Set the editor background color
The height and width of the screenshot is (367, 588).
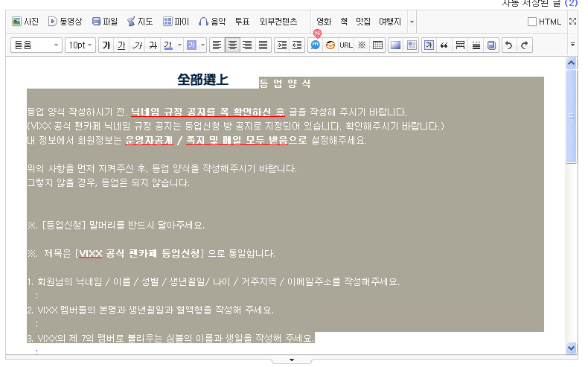pos(396,45)
